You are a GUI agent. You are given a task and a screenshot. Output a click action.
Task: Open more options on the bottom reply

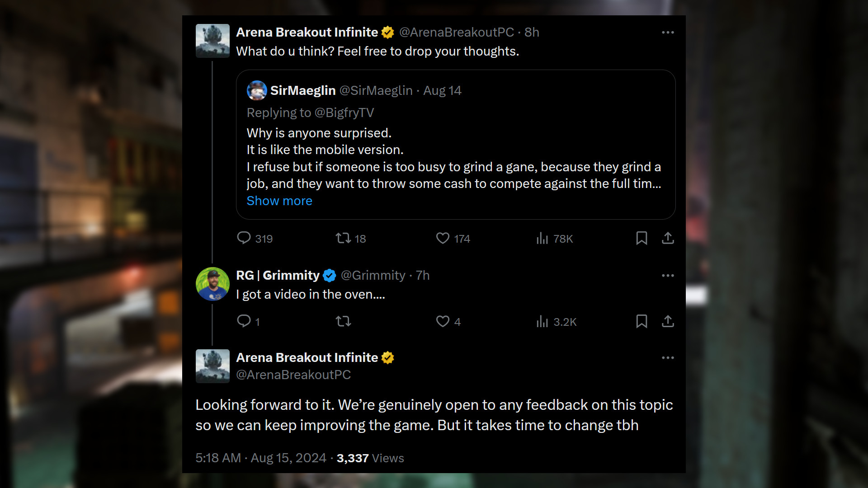tap(668, 358)
